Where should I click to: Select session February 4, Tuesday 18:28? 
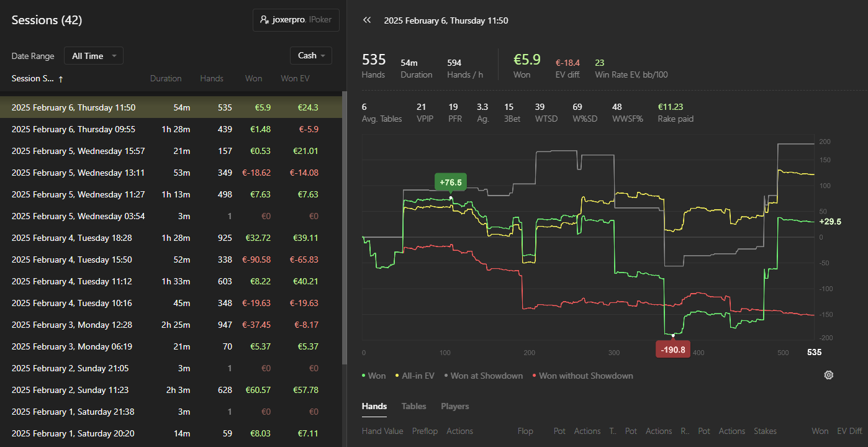click(x=171, y=238)
